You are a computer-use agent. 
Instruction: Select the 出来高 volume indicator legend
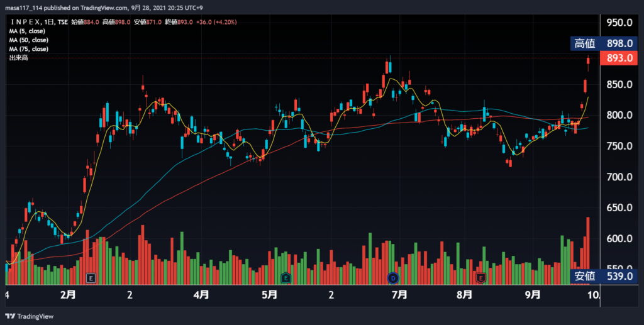click(18, 58)
